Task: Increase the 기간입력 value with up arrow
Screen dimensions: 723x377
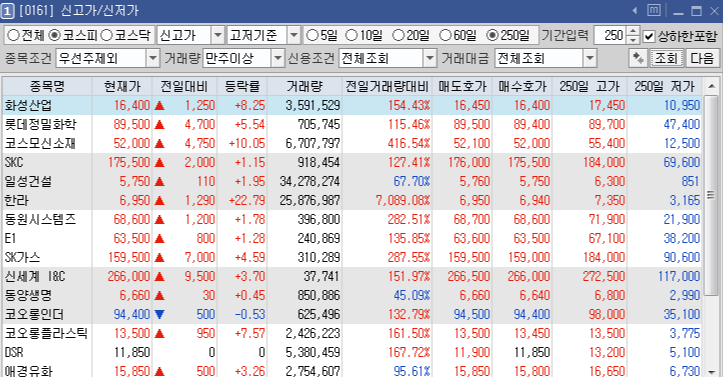Action: [634, 31]
